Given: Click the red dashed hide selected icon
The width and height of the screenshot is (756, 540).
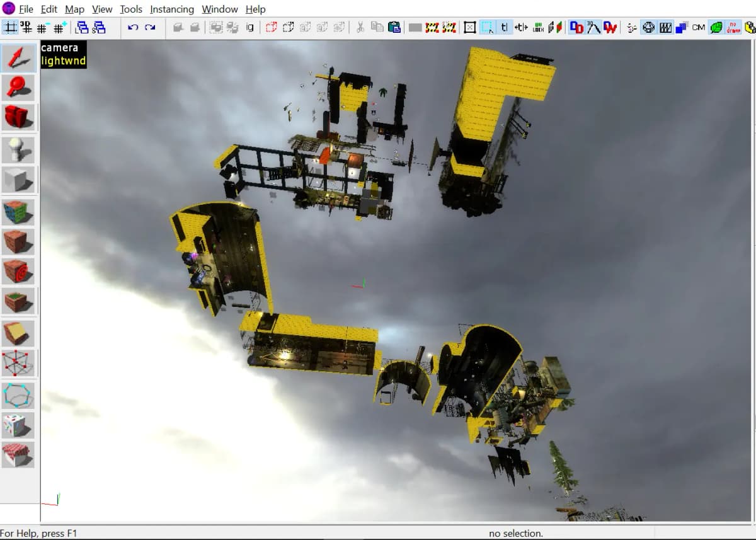Looking at the screenshot, I should (272, 27).
